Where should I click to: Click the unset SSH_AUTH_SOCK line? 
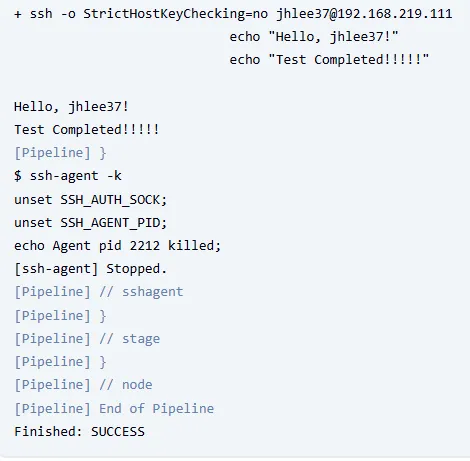(90, 200)
